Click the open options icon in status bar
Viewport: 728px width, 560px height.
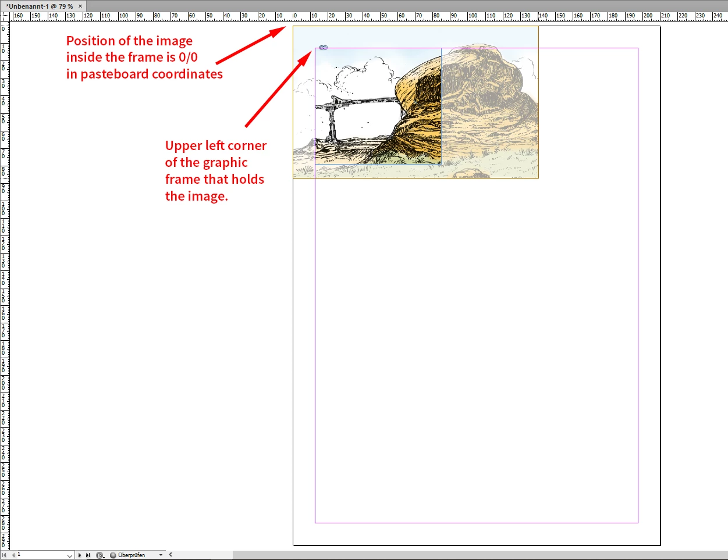100,555
